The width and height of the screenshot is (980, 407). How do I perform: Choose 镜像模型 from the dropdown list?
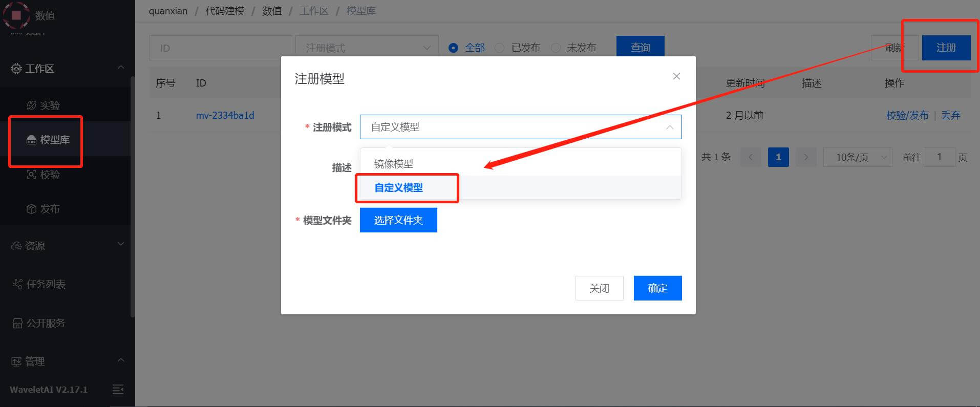pos(394,164)
